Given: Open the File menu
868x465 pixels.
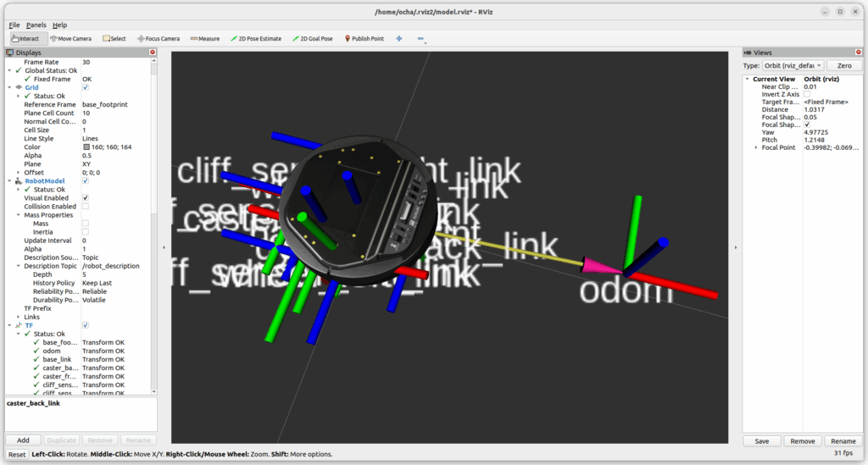Looking at the screenshot, I should pyautogui.click(x=14, y=25).
